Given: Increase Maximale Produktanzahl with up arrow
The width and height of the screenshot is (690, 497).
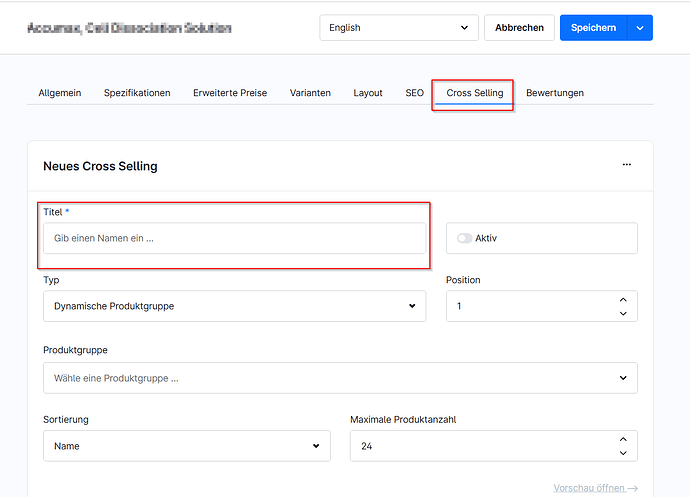Looking at the screenshot, I should pyautogui.click(x=623, y=439).
